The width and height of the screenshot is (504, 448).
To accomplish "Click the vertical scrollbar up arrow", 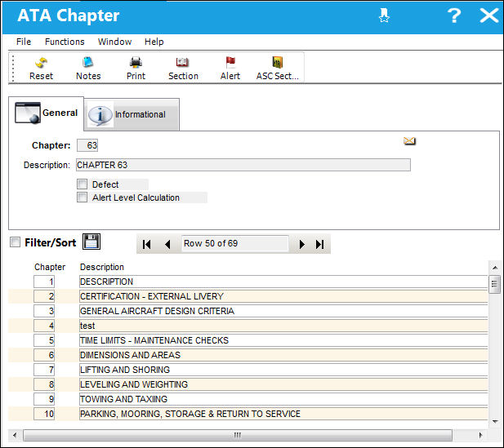I will coord(495,268).
